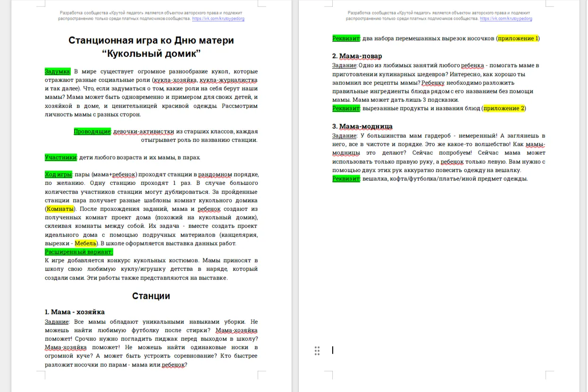Click the yellow-highlighted 'приложение 1'

[518, 38]
